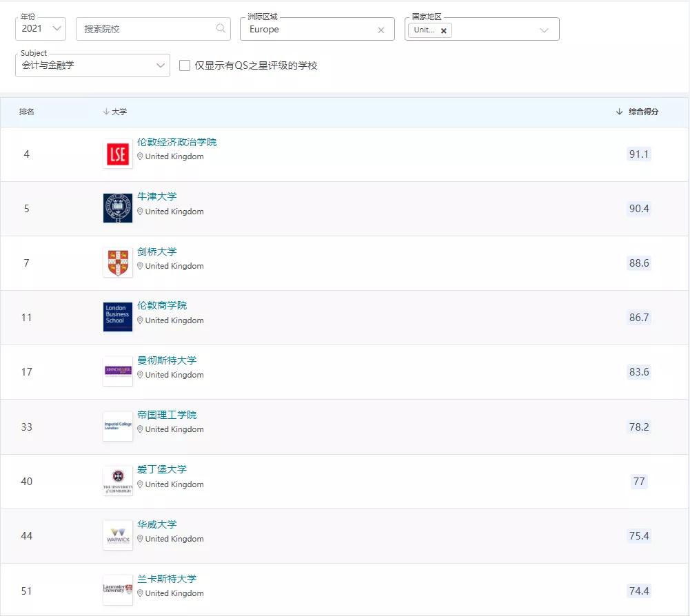Click the Imperial College London logo
The width and height of the screenshot is (690, 616).
point(117,426)
